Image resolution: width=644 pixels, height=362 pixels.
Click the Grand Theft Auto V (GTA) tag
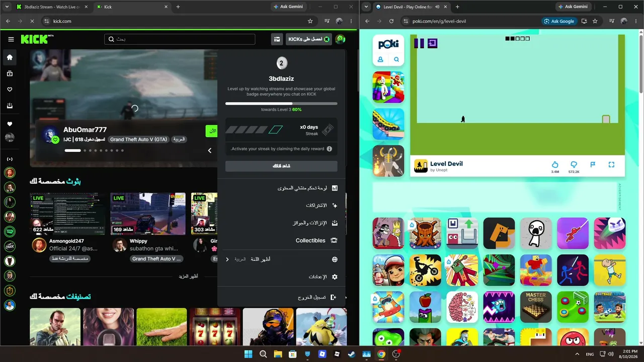138,139
